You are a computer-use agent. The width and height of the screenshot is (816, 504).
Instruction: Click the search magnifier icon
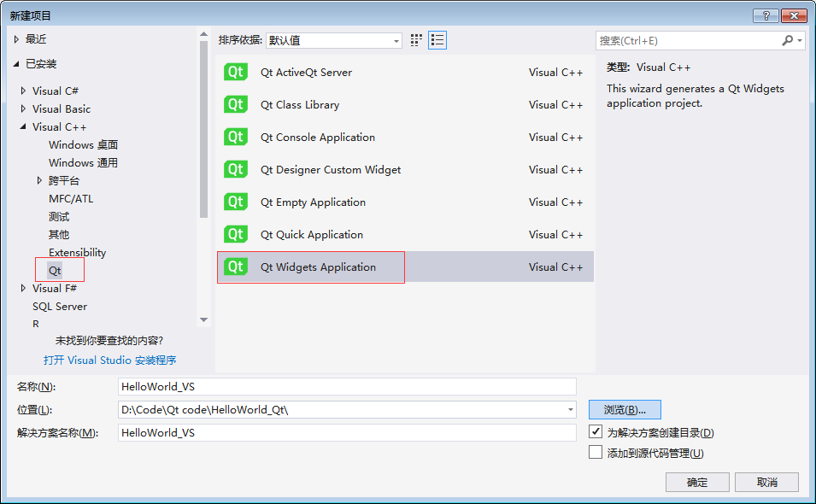(x=787, y=40)
